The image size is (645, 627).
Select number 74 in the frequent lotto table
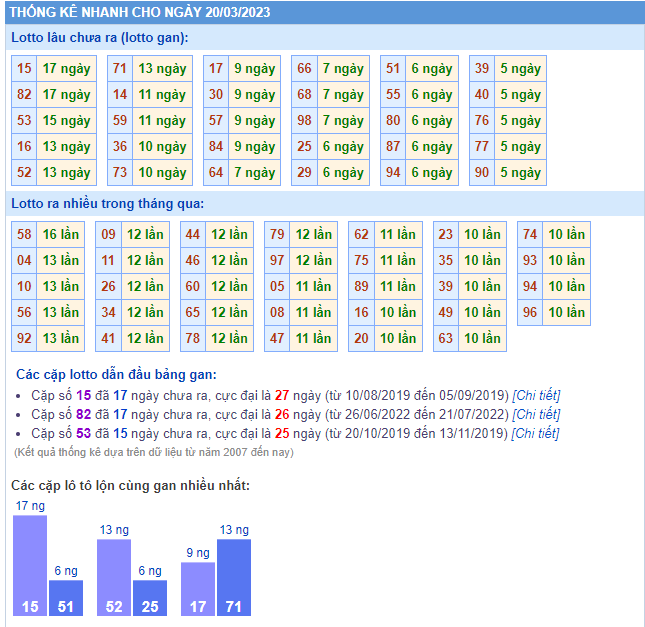(x=530, y=235)
